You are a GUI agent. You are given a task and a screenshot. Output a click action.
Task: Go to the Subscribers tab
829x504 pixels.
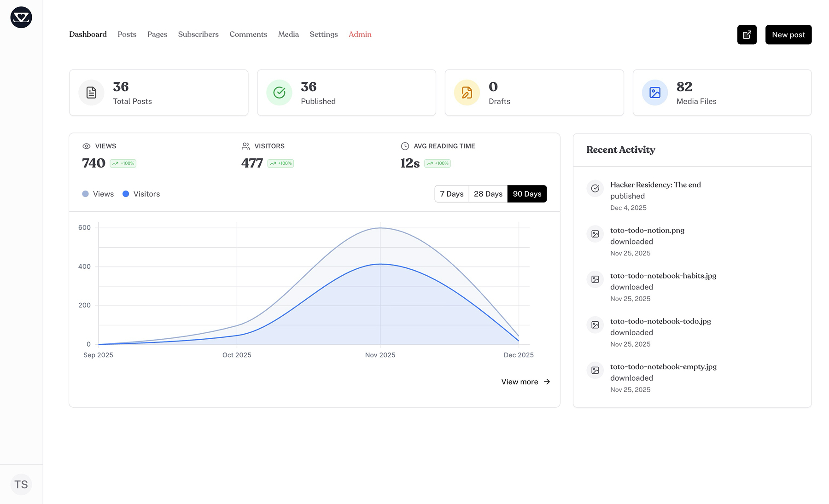click(198, 35)
